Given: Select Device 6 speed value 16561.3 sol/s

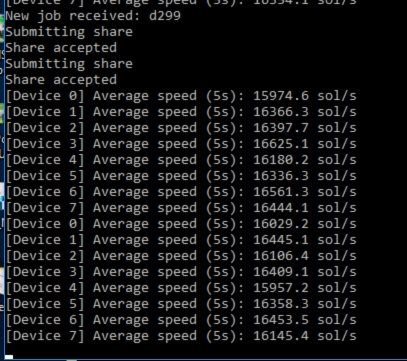Looking at the screenshot, I should click(x=305, y=192).
